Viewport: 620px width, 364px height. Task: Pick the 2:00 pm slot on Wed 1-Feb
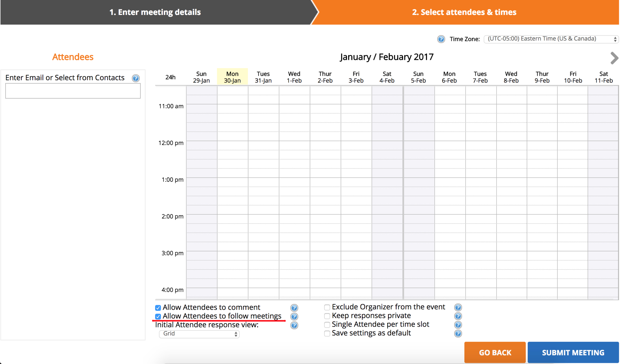coord(294,219)
